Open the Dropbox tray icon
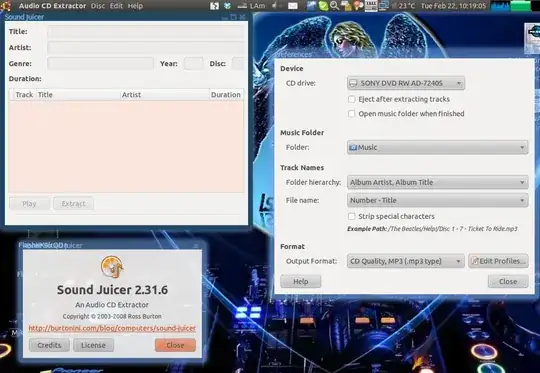 (227, 6)
